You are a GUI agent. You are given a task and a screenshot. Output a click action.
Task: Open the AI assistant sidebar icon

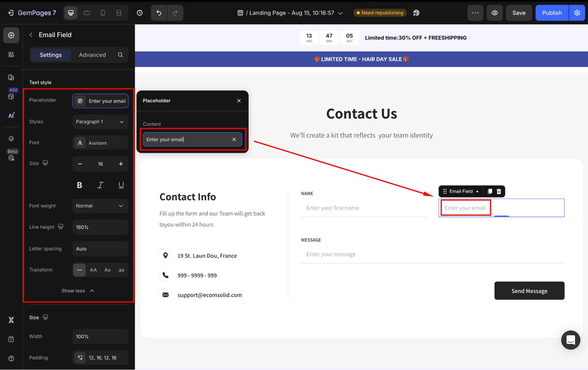[x=11, y=115]
